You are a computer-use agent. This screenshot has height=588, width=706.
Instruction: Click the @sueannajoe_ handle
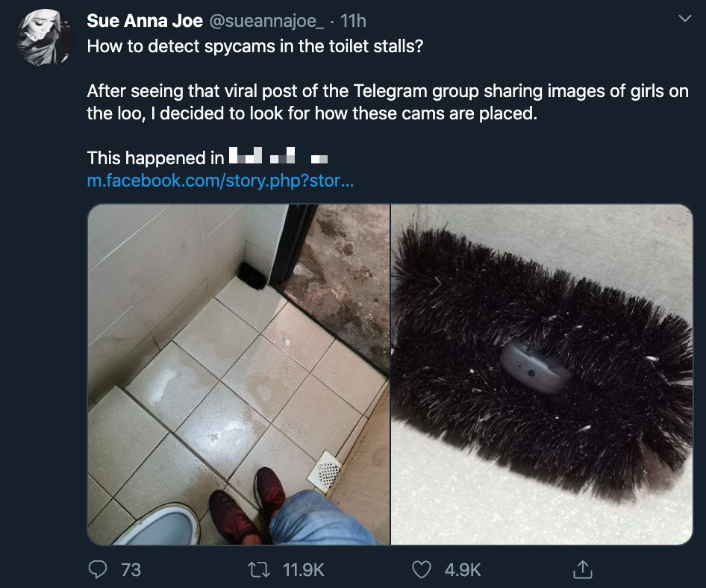click(x=266, y=21)
